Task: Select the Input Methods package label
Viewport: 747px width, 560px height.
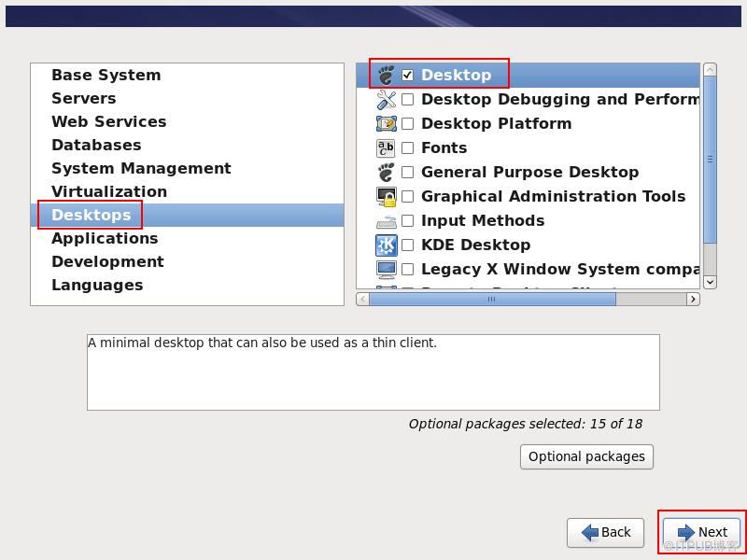Action: coord(483,220)
